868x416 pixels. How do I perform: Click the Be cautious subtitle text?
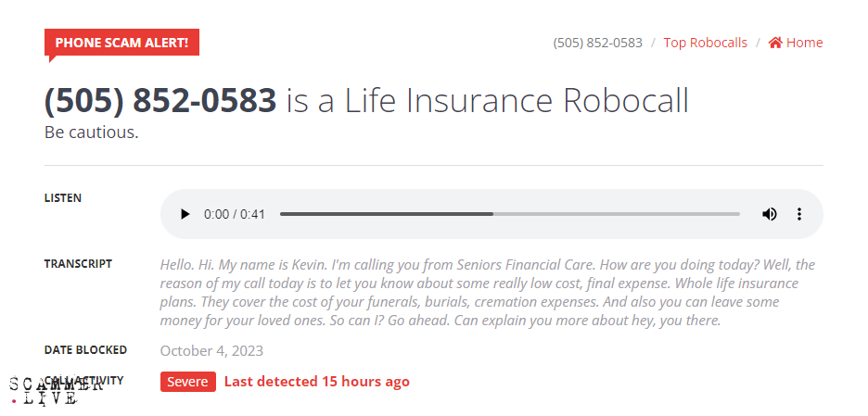click(91, 132)
